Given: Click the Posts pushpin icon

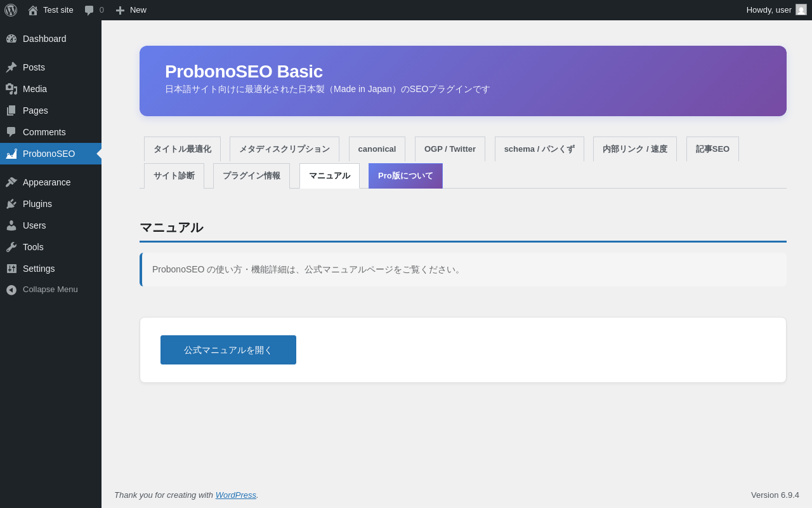Looking at the screenshot, I should point(11,67).
